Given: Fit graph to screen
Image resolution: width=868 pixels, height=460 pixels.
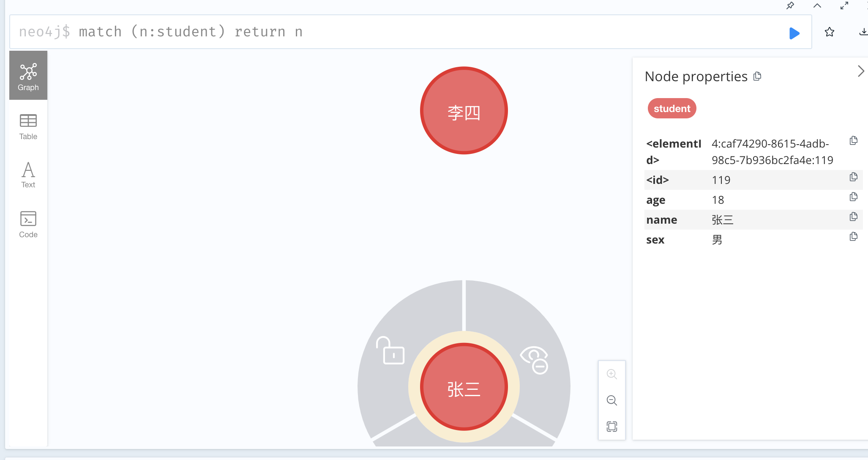Looking at the screenshot, I should pyautogui.click(x=611, y=426).
